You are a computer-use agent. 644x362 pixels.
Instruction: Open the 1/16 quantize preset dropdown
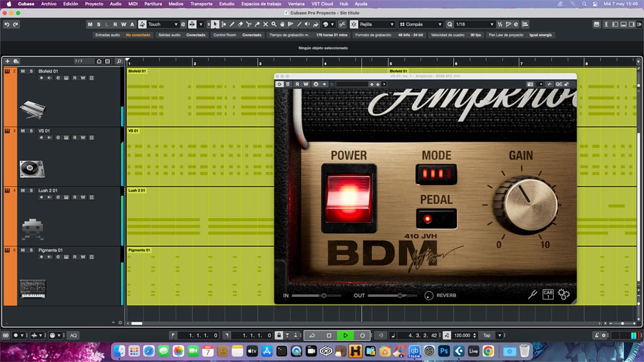(x=474, y=24)
